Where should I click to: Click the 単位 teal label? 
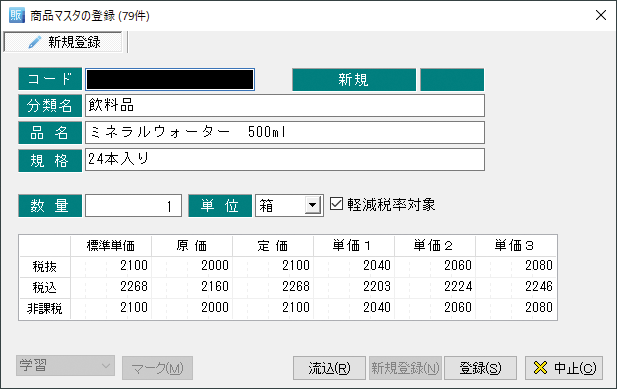click(x=220, y=205)
